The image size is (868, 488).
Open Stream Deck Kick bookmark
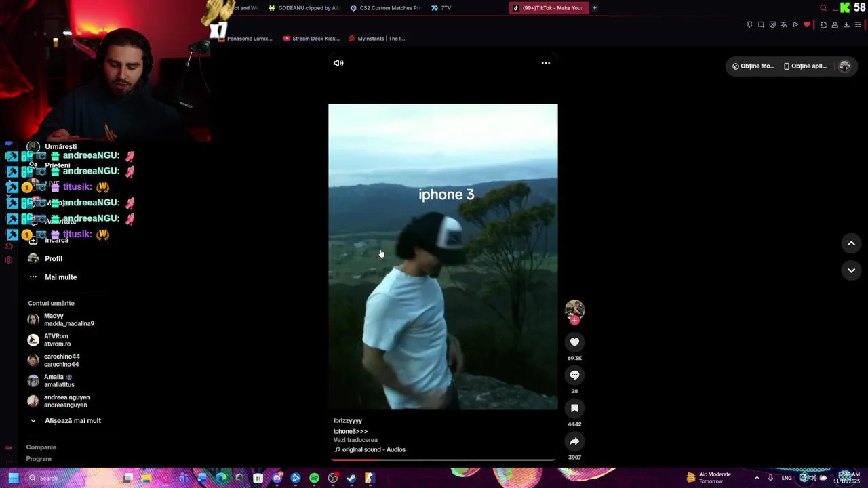[311, 39]
